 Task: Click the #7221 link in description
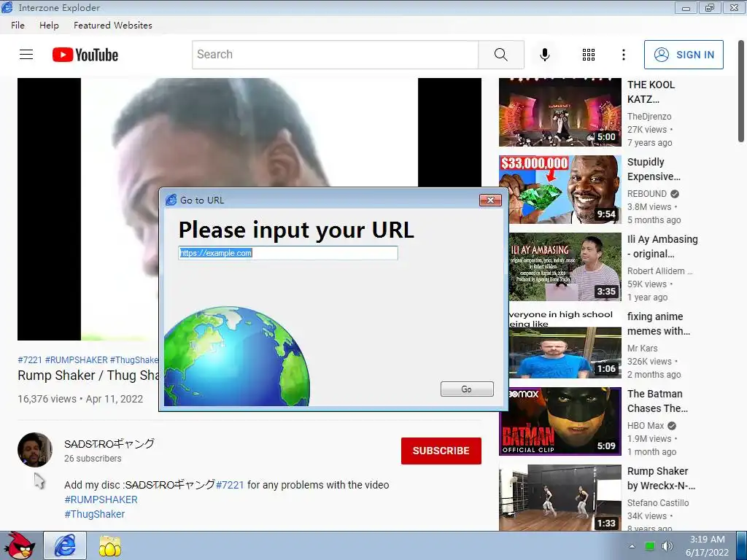click(x=230, y=485)
